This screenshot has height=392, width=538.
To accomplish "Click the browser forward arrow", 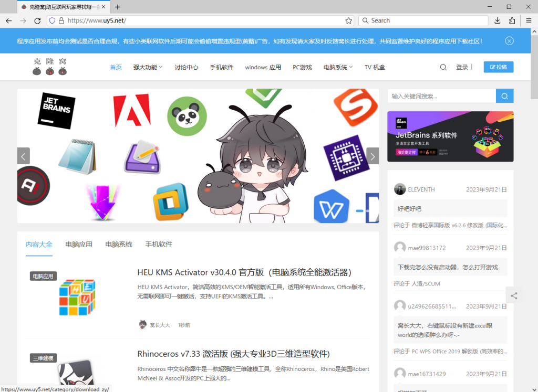I will click(23, 20).
